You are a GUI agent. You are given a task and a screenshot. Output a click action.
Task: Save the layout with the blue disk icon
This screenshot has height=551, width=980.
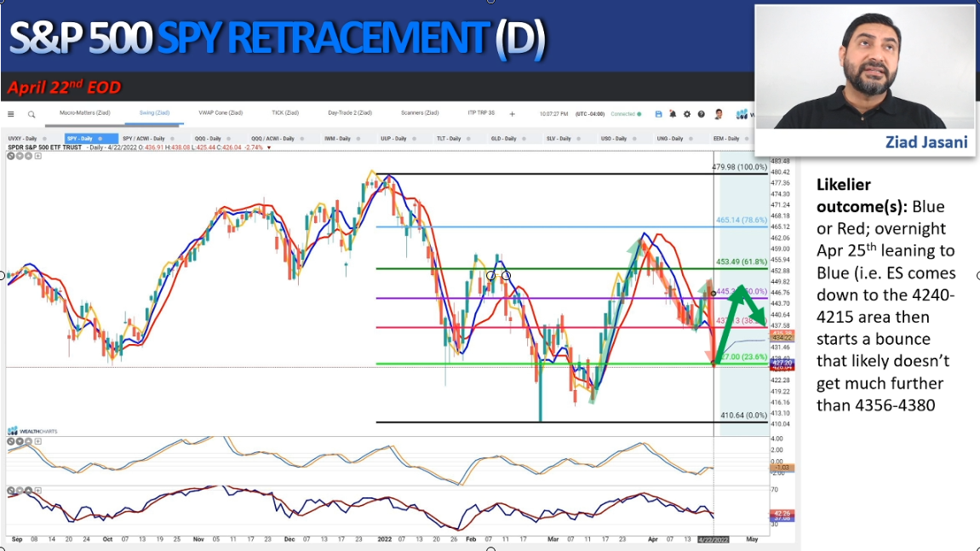coord(658,114)
